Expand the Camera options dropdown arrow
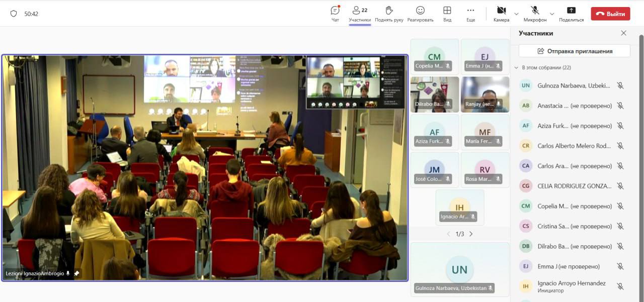The height and width of the screenshot is (302, 644). click(516, 14)
